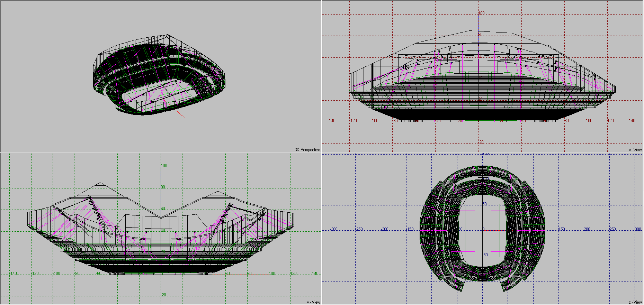Click the -140 axis label in x - View
644x305 pixels.
pos(331,121)
